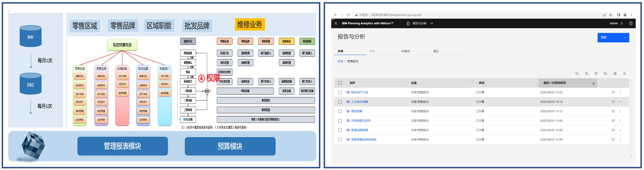Click the 共享 breadcrumb link

click(x=340, y=61)
